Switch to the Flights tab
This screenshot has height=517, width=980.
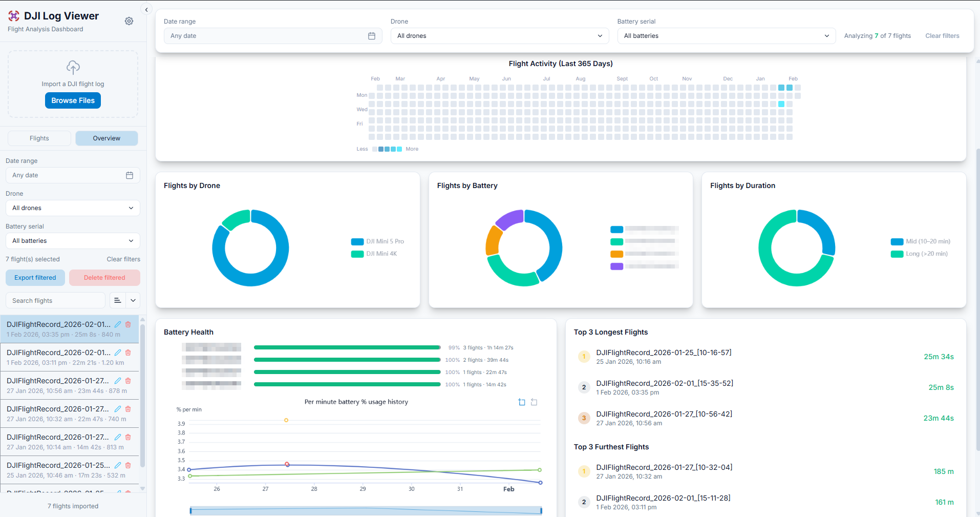tap(39, 138)
